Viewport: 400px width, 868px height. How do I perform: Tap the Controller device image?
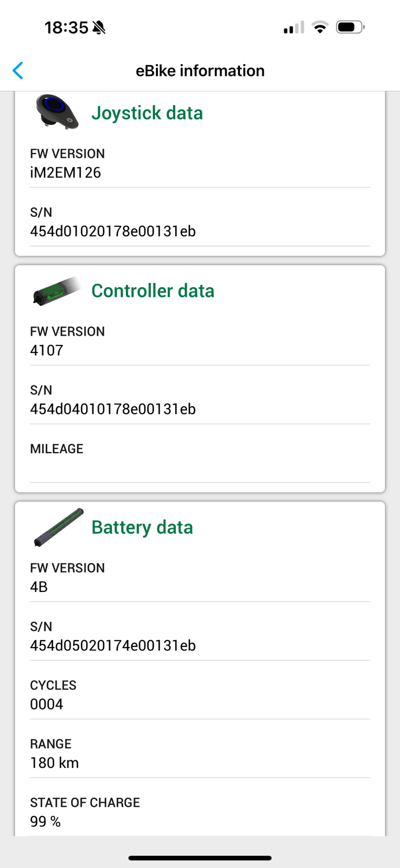coord(57,291)
